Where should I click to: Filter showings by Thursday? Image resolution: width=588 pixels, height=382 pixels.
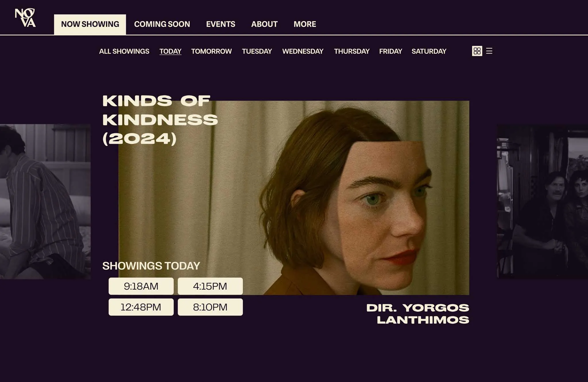pyautogui.click(x=351, y=51)
